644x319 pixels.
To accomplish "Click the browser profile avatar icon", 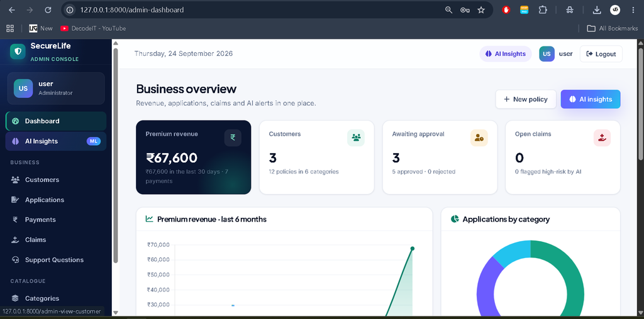I will (x=615, y=10).
